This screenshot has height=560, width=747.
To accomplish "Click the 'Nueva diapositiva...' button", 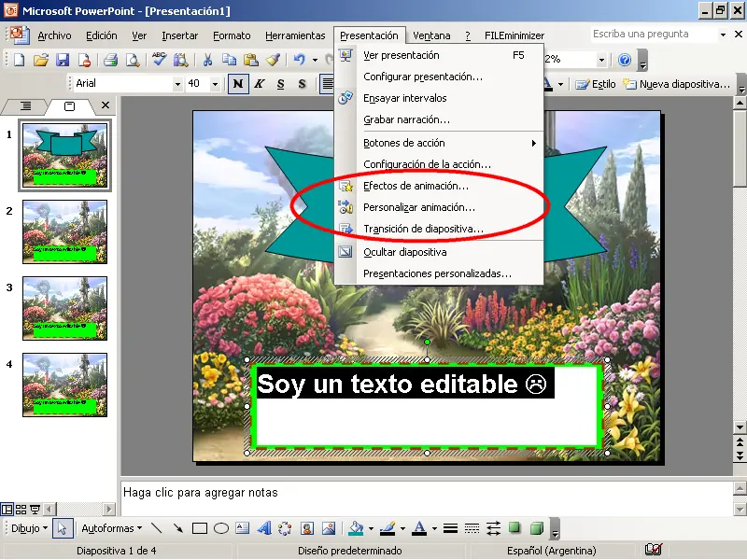I will [x=677, y=84].
